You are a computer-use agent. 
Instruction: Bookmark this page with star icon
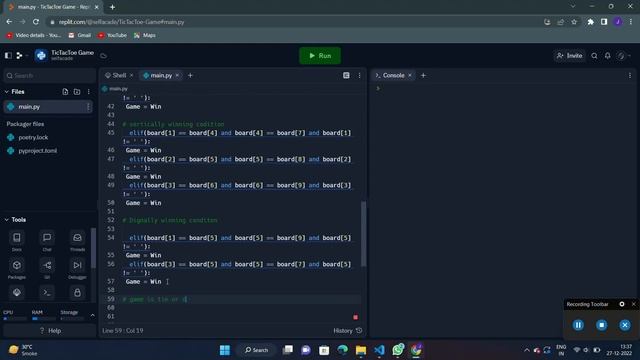574,22
